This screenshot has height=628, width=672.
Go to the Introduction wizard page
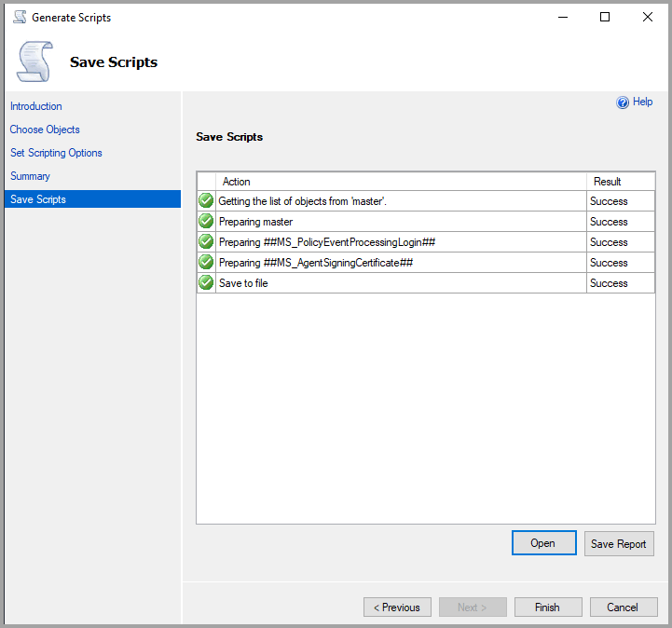pyautogui.click(x=36, y=106)
